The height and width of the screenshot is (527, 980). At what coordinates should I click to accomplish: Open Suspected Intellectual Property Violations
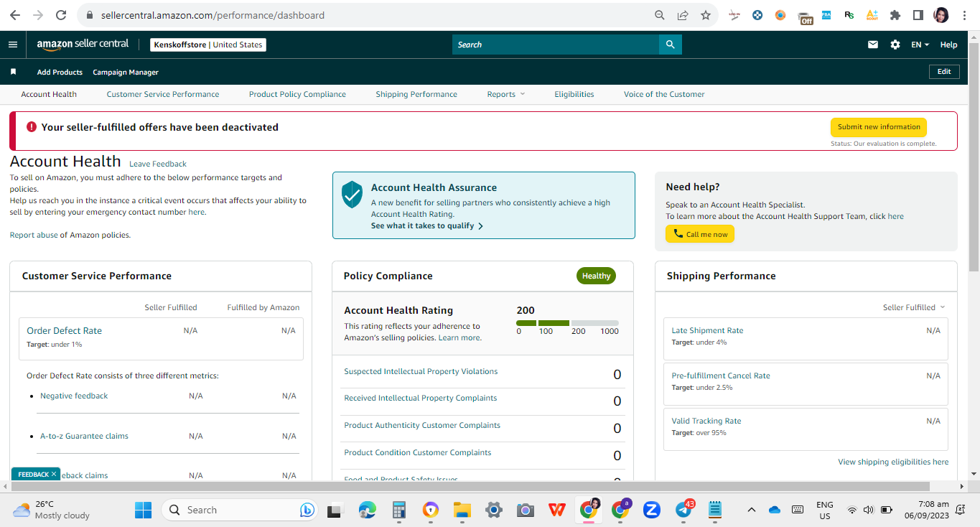pyautogui.click(x=421, y=371)
